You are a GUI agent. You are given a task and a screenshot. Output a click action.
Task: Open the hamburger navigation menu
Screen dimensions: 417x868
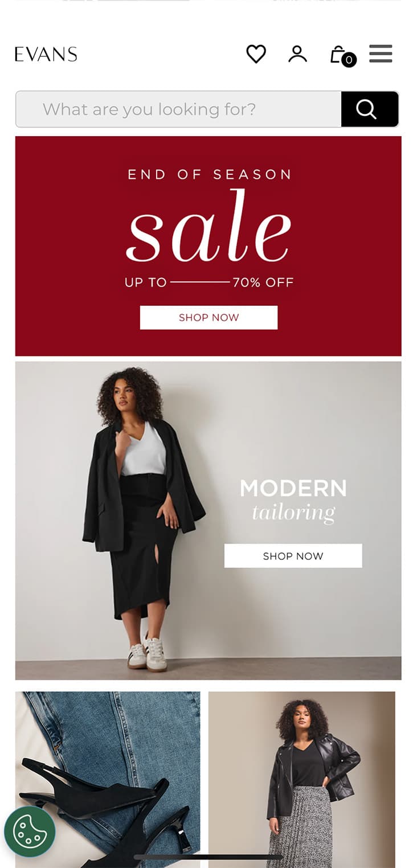(x=381, y=54)
